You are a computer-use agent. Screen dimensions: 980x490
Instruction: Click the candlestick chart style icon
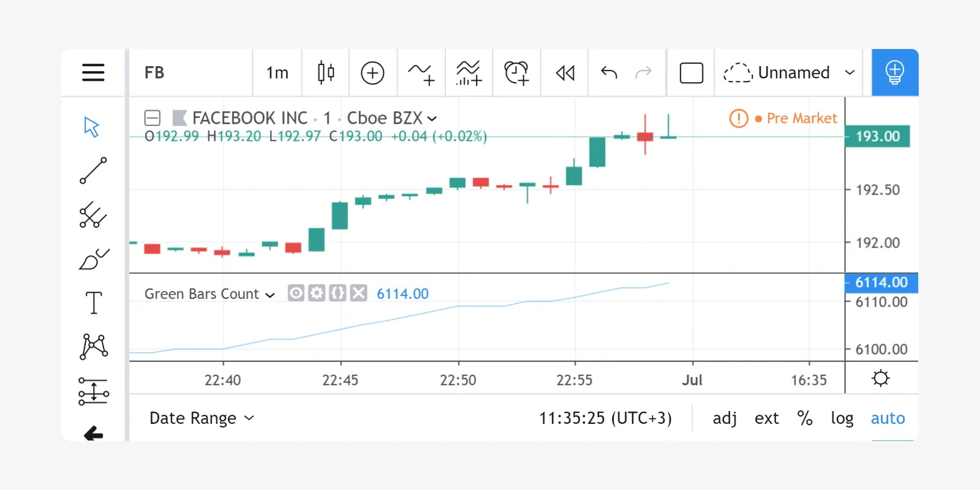pos(326,72)
